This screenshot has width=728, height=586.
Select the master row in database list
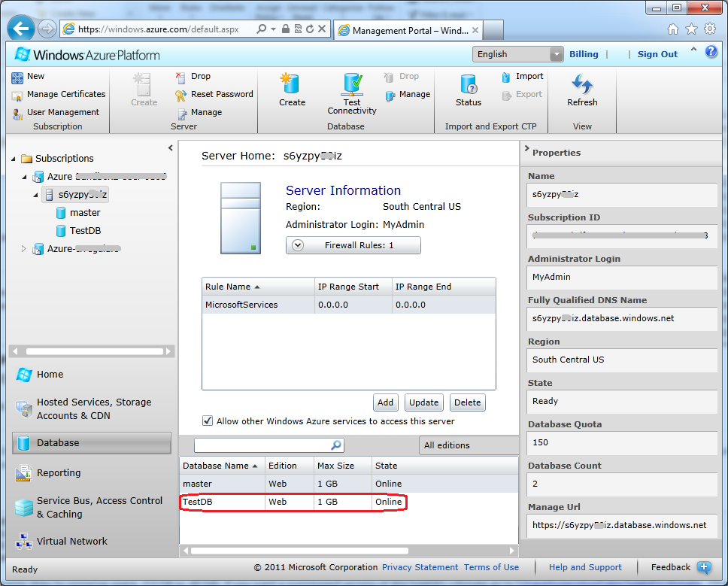tap(349, 484)
